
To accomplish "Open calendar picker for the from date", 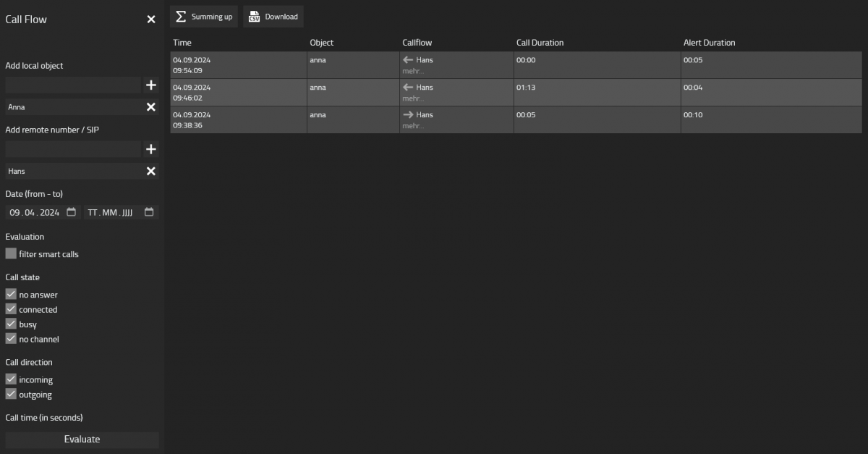I will (72, 213).
